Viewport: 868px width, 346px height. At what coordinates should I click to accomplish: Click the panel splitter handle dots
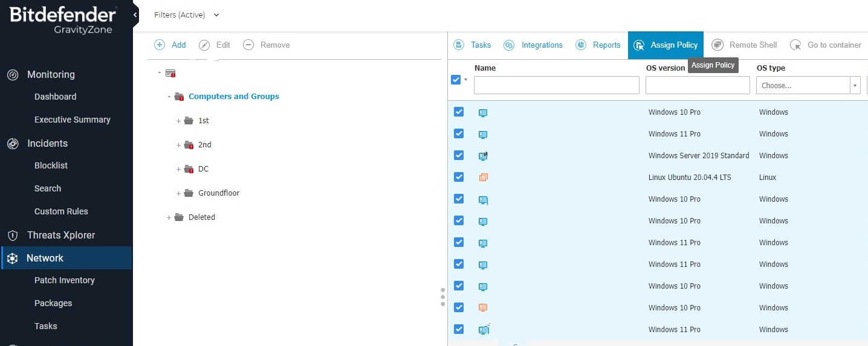(x=443, y=297)
